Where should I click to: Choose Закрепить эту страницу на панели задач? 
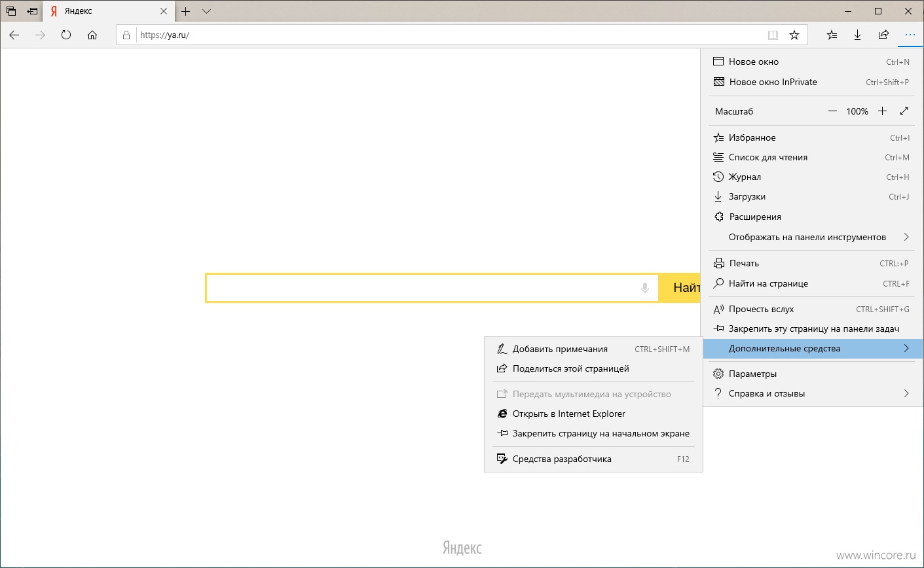coord(813,328)
